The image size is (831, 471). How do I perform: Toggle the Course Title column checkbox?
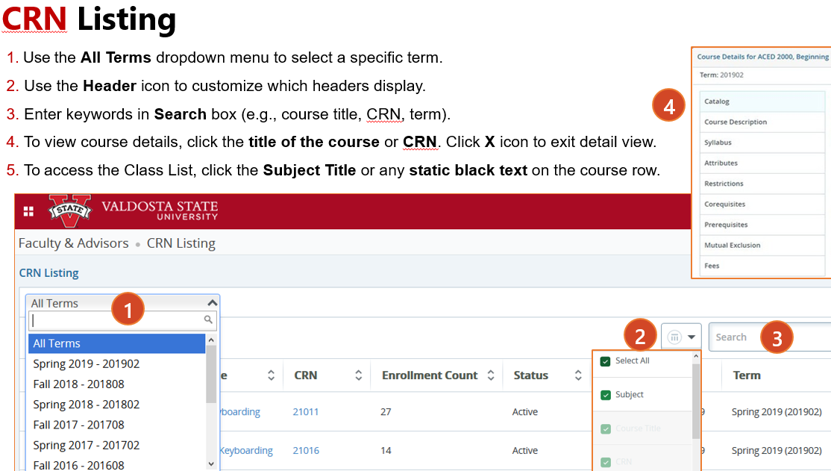(605, 429)
